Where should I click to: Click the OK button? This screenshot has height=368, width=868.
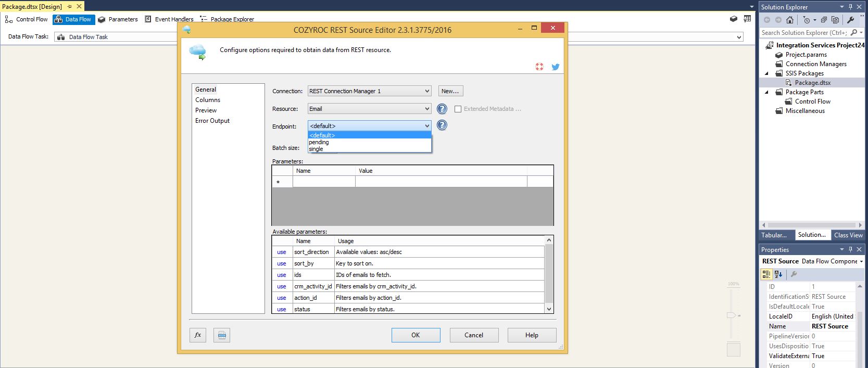[416, 335]
